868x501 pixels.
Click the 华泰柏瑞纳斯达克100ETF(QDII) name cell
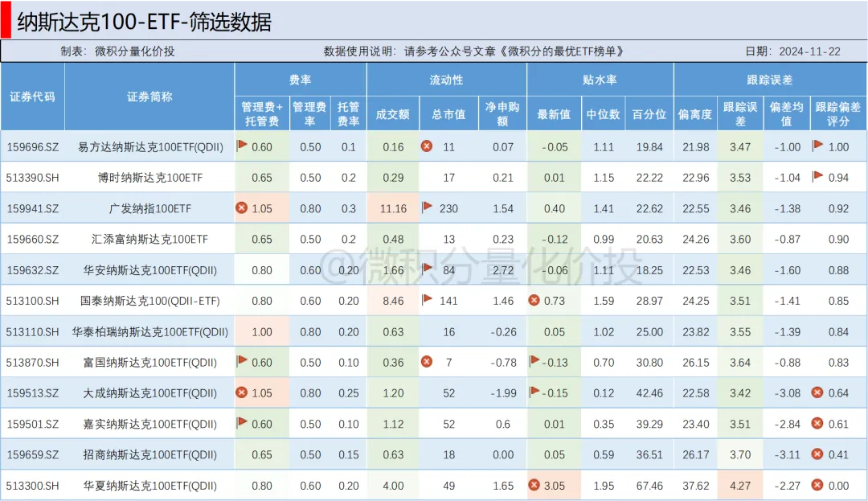click(x=149, y=331)
